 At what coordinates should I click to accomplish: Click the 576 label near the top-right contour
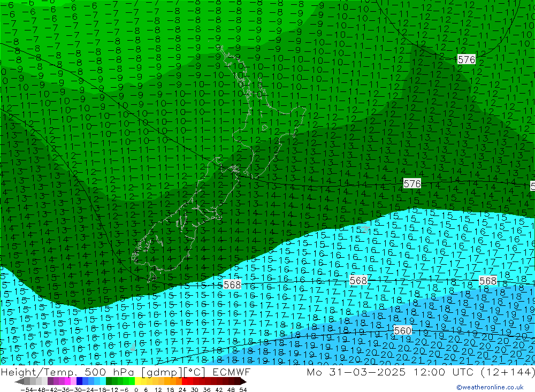click(466, 60)
